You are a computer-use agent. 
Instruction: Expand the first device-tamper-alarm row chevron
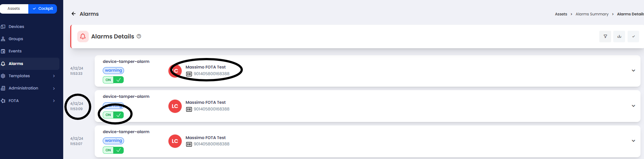pyautogui.click(x=633, y=71)
